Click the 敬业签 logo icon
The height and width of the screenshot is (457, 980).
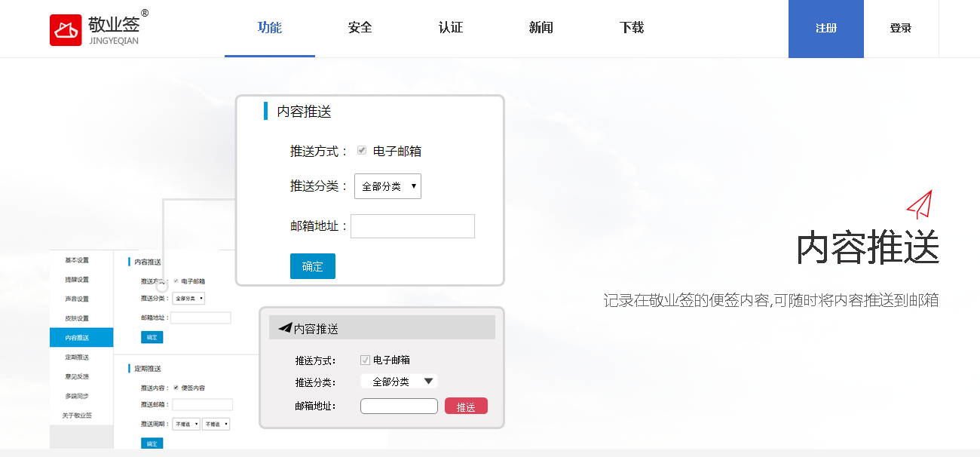pyautogui.click(x=64, y=28)
